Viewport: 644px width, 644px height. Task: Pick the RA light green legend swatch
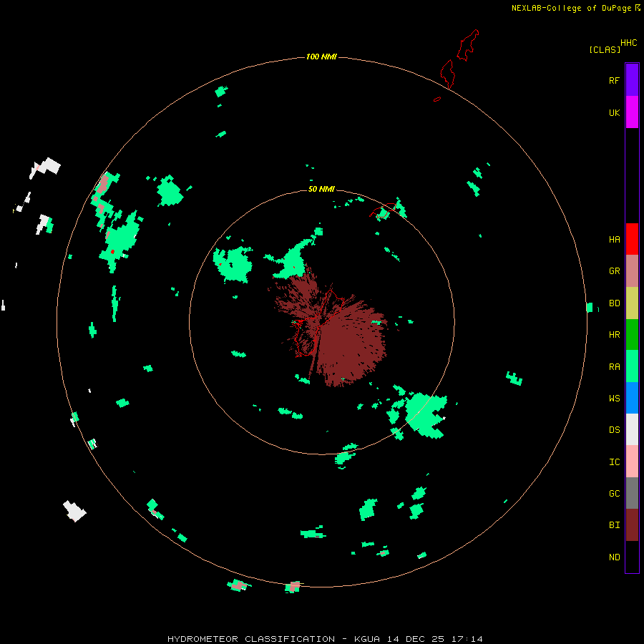click(632, 366)
